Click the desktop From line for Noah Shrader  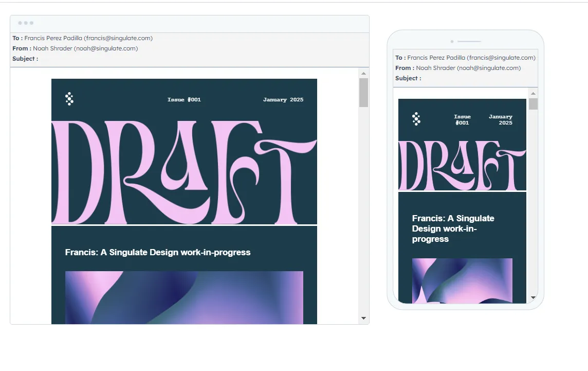coord(75,48)
